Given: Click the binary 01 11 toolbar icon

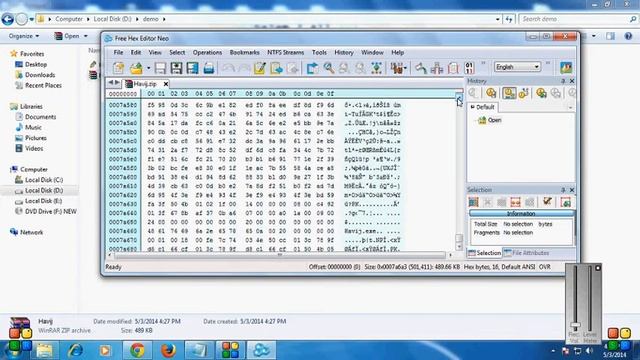Looking at the screenshot, I should click(x=469, y=68).
